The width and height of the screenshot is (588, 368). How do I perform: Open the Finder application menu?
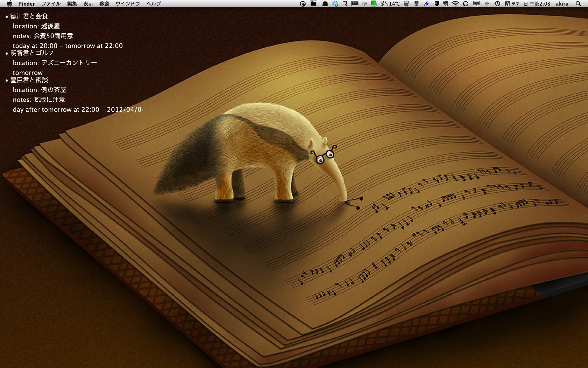pyautogui.click(x=27, y=4)
